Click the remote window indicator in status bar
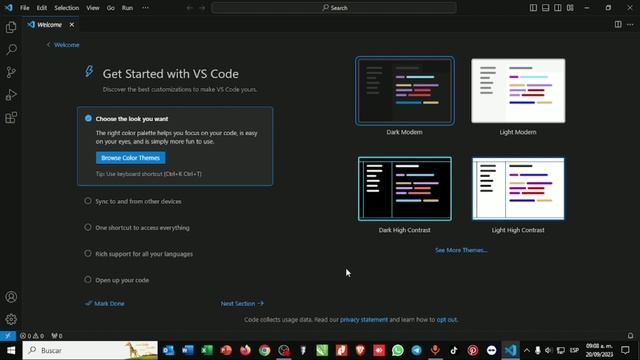The width and height of the screenshot is (640, 360). (x=8, y=336)
